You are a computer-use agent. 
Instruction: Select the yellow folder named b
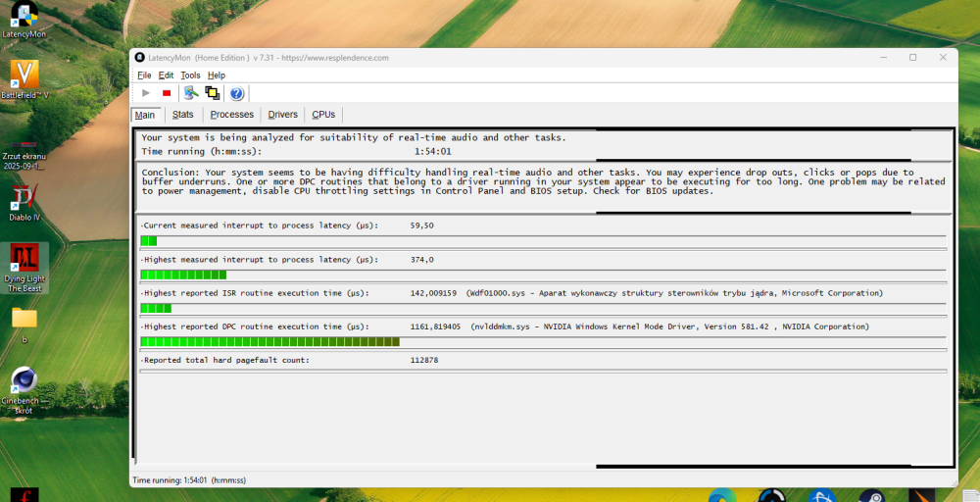pyautogui.click(x=24, y=319)
